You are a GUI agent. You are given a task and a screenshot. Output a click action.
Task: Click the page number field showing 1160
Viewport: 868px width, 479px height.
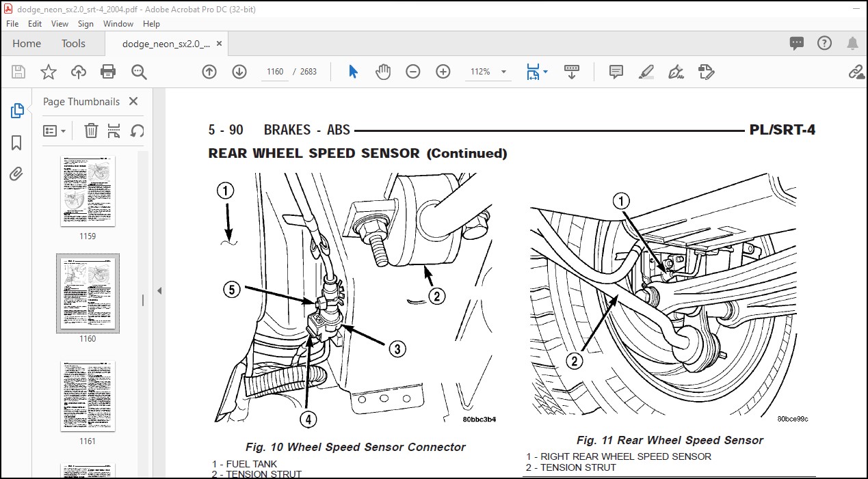275,72
